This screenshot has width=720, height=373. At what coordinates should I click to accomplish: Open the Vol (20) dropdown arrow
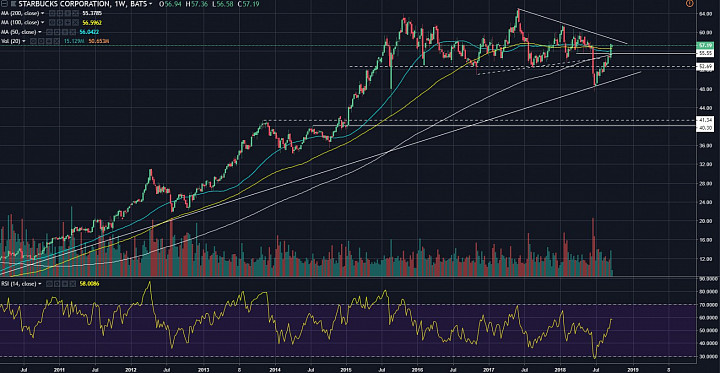click(24, 41)
